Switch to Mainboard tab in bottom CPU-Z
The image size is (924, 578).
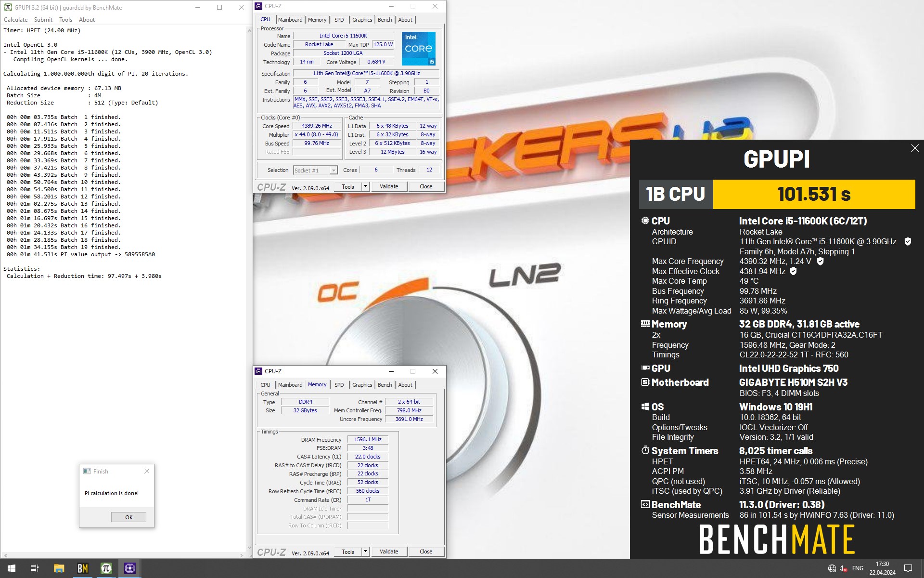(x=290, y=385)
